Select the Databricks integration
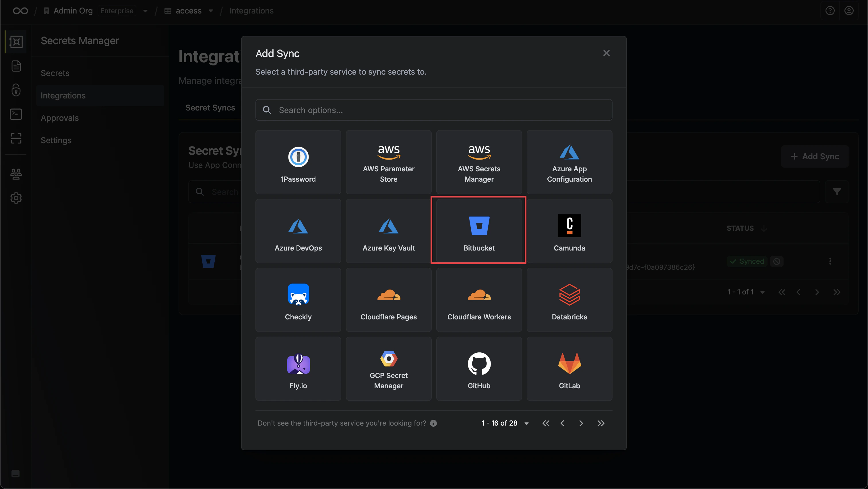This screenshot has width=868, height=489. 569,300
